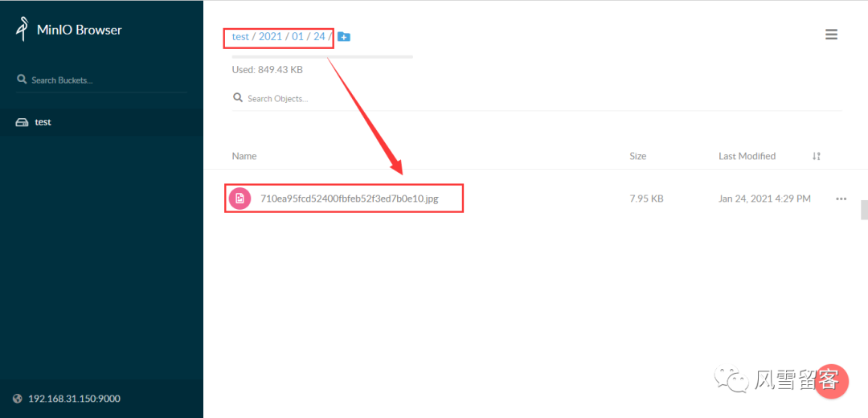Screen dimensions: 868x418
Task: Open the create new folder icon in the path
Action: click(344, 37)
